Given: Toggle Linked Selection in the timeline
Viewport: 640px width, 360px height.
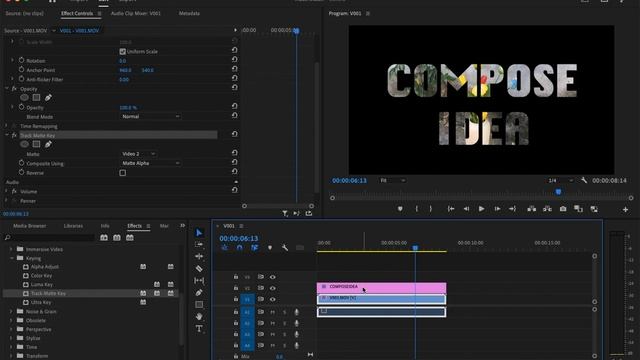Looking at the screenshot, I should pos(255,248).
